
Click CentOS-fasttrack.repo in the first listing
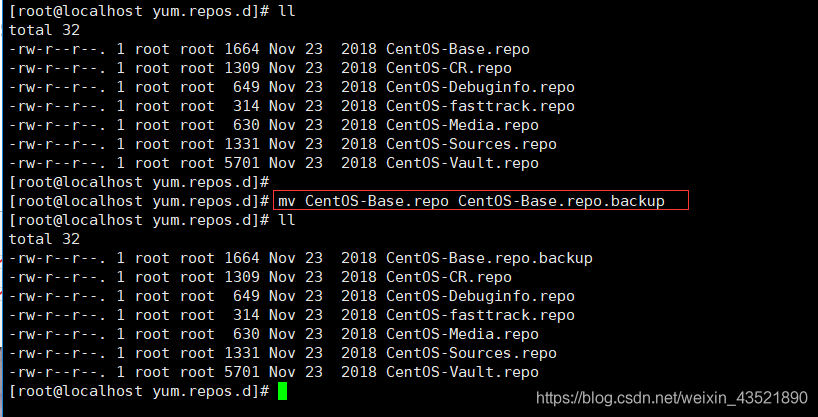(x=480, y=106)
